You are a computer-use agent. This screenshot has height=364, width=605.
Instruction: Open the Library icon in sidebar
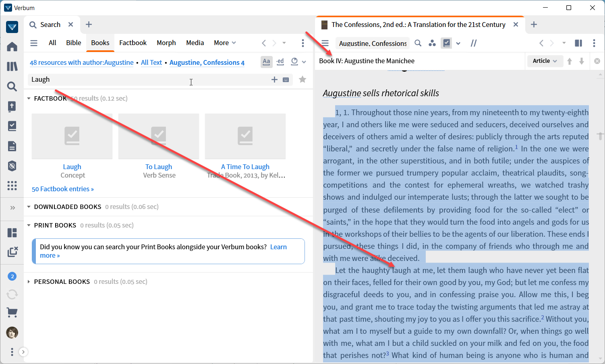12,66
